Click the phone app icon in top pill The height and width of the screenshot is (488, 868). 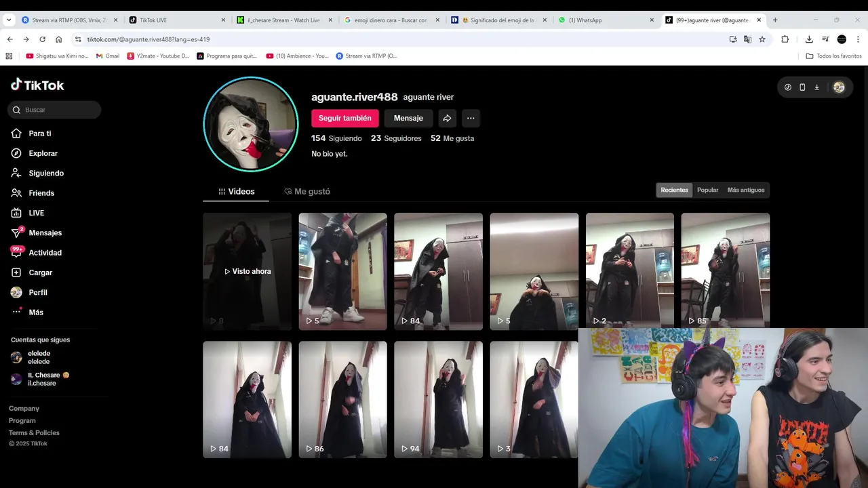click(802, 87)
